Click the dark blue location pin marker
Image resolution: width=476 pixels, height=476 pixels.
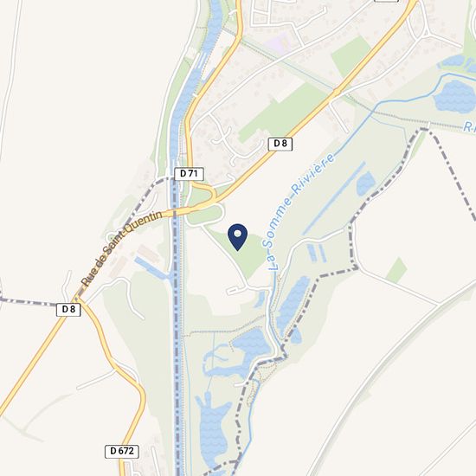(x=237, y=237)
